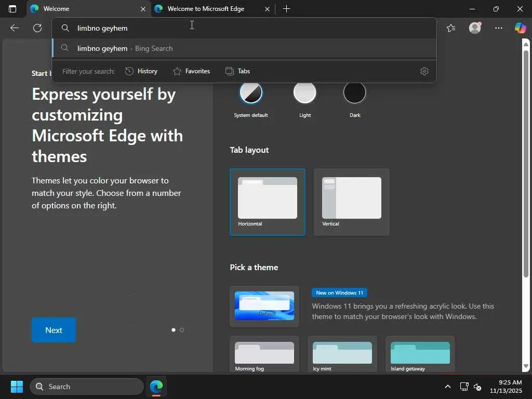The image size is (532, 399).
Task: Go back with the back arrow
Action: point(14,28)
